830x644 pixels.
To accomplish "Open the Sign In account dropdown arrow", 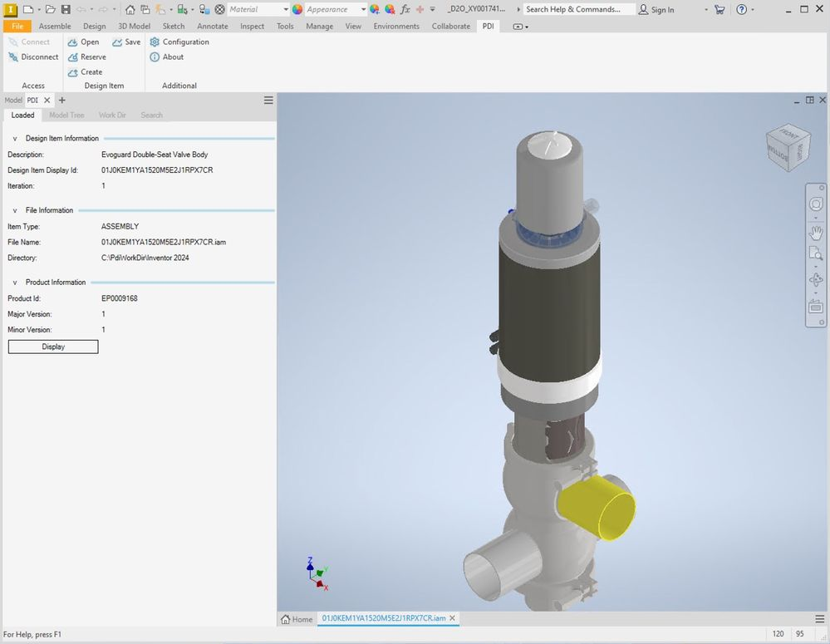I will click(x=705, y=9).
